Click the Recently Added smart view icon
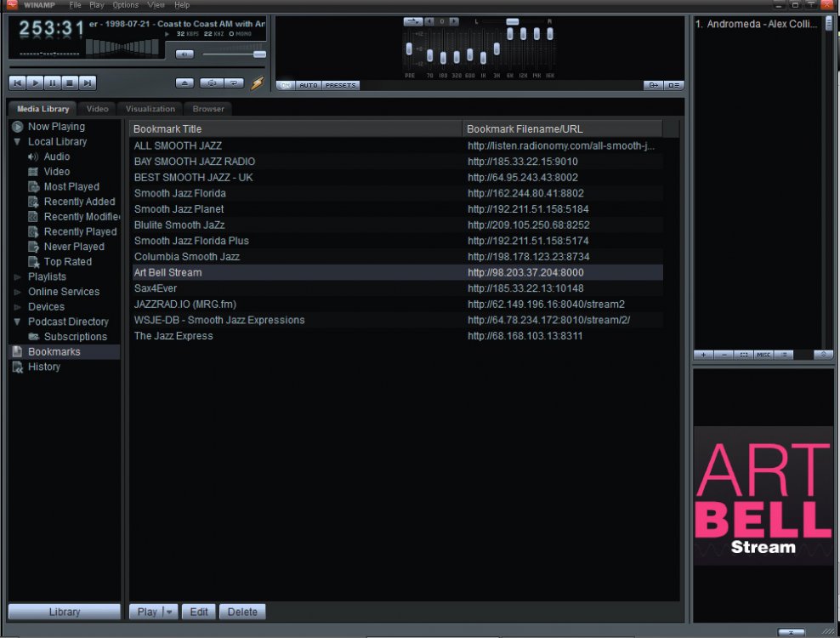The height and width of the screenshot is (638, 840). (x=33, y=202)
